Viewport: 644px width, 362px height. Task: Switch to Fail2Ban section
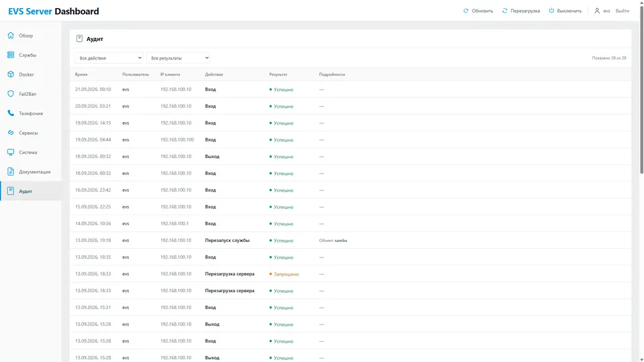click(x=31, y=94)
